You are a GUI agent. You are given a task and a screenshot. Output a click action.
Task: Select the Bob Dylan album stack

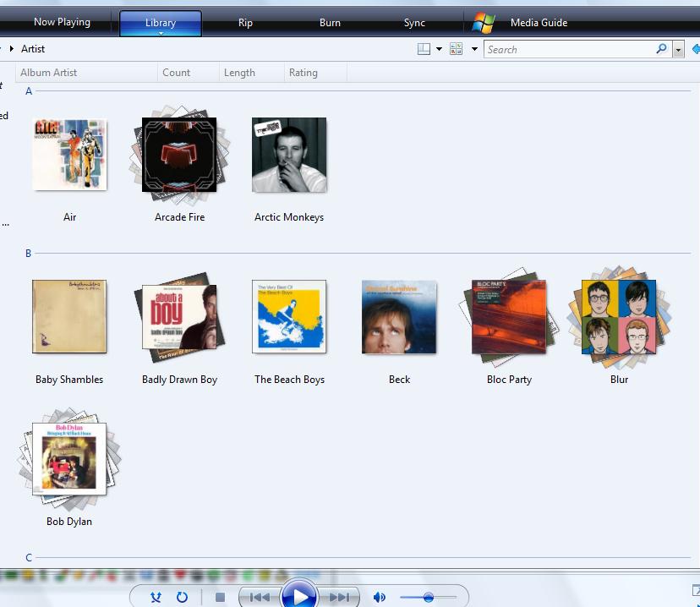click(69, 459)
